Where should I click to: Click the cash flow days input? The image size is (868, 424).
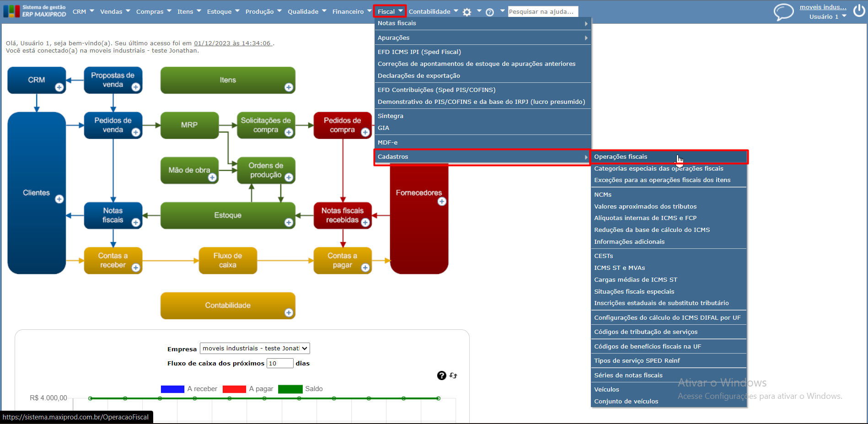pos(280,363)
